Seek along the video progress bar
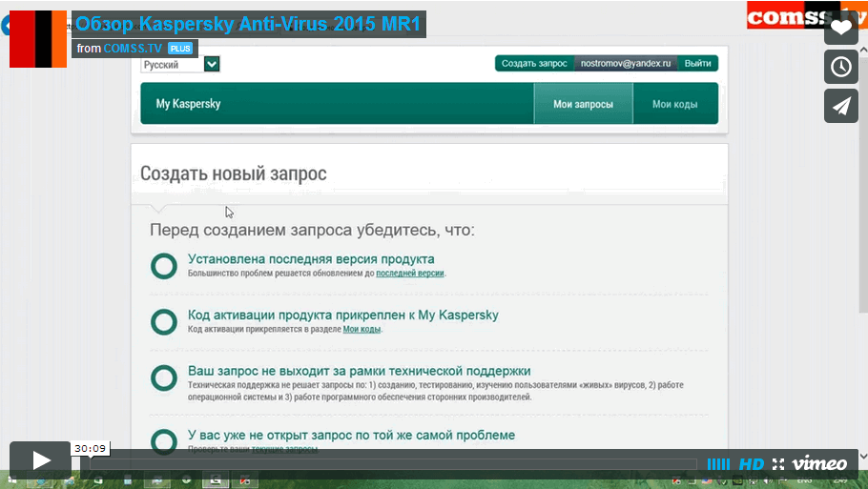This screenshot has width=868, height=489. pos(393,464)
